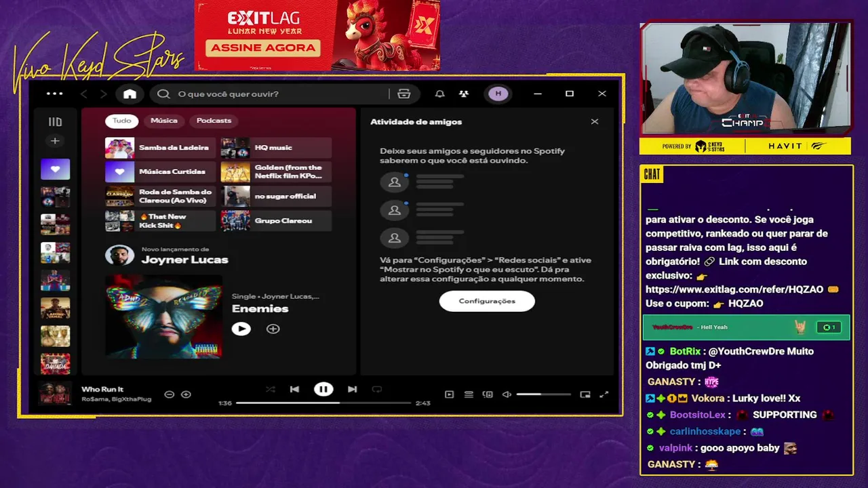Open the three-dots menu in Spotify
Viewport: 868px width, 488px height.
55,94
